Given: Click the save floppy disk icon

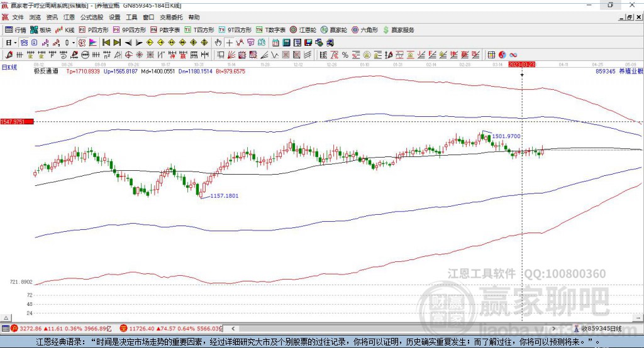Looking at the screenshot, I should point(308,43).
